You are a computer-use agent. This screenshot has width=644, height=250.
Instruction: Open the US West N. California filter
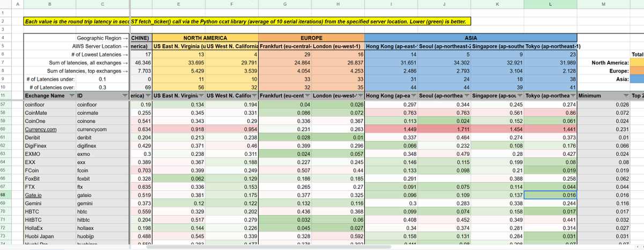255,95
